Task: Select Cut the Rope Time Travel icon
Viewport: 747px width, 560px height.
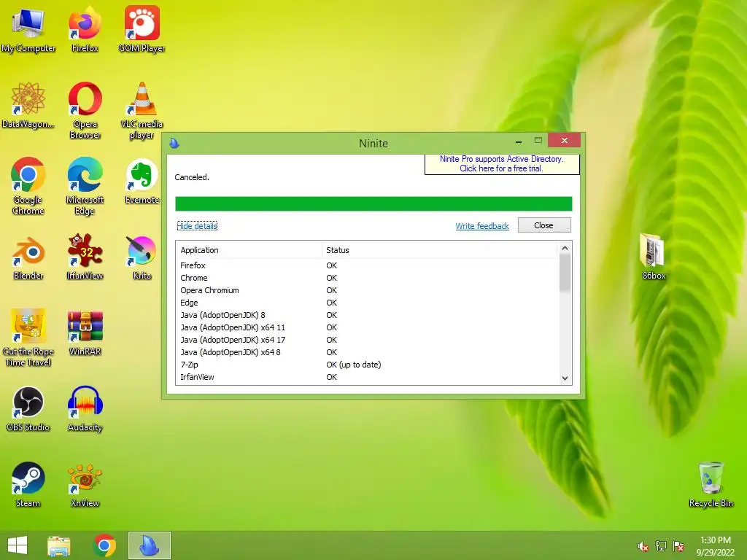Action: click(x=28, y=338)
